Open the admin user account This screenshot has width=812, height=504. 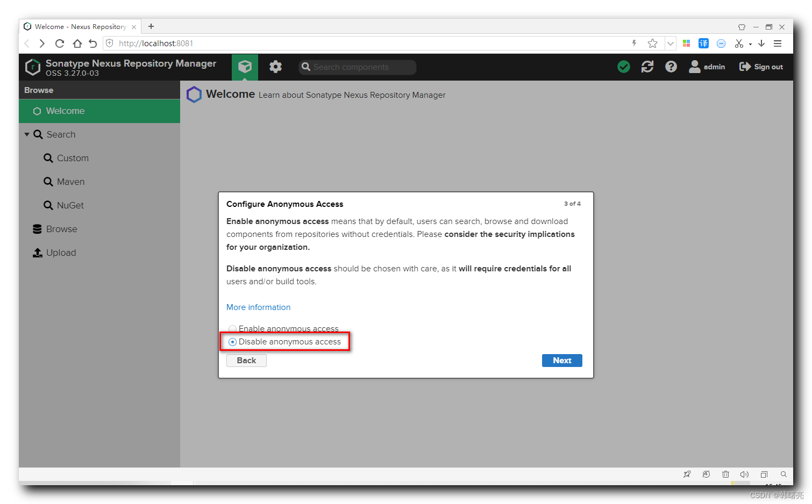tap(707, 67)
